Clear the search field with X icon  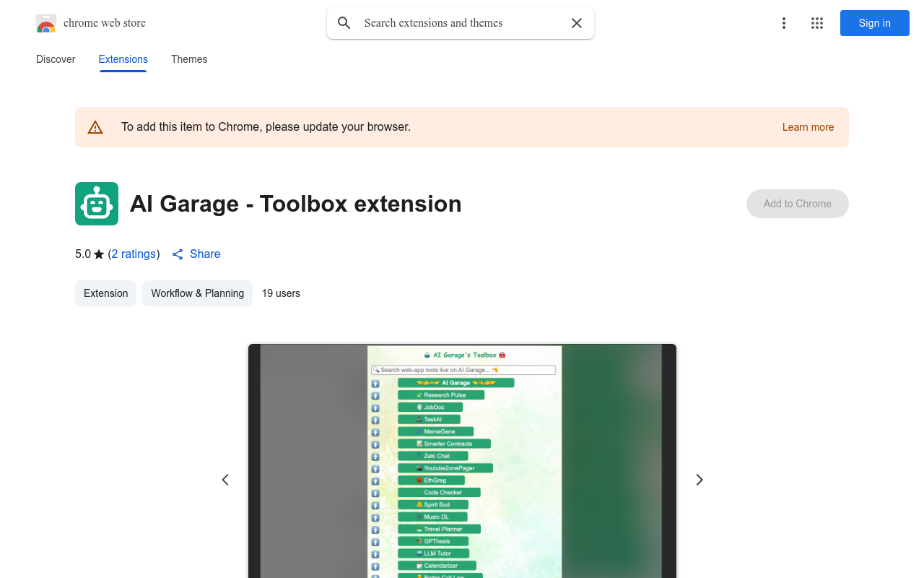pyautogui.click(x=577, y=23)
